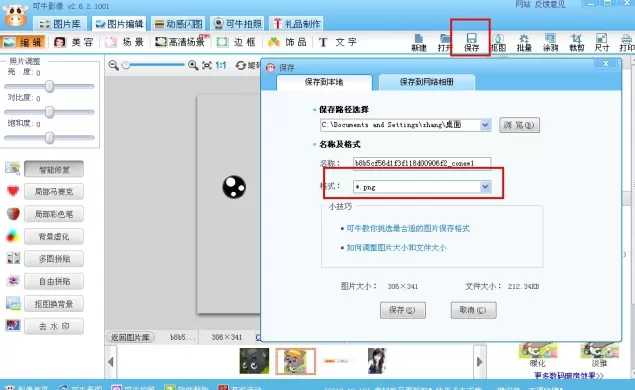Expand the 格式 format dropdown arrow
The width and height of the screenshot is (635, 390).
coord(485,187)
